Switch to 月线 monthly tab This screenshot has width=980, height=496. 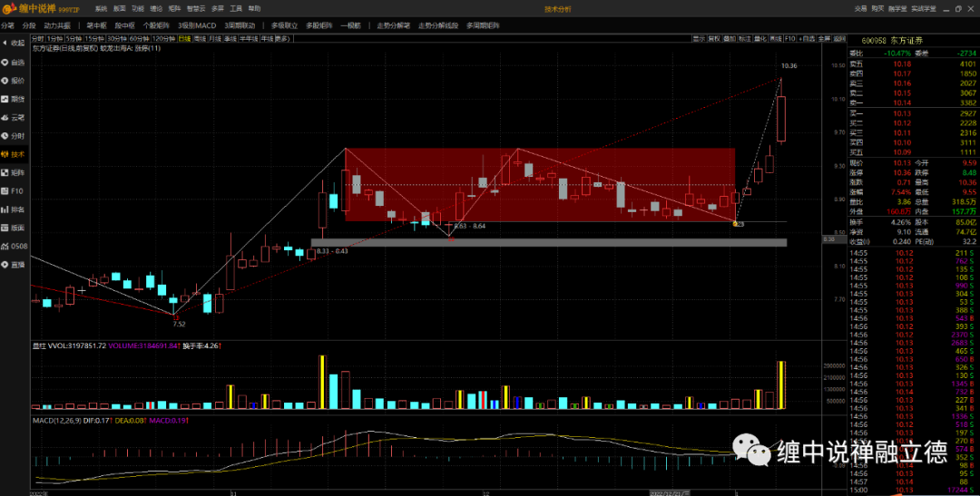(215, 39)
